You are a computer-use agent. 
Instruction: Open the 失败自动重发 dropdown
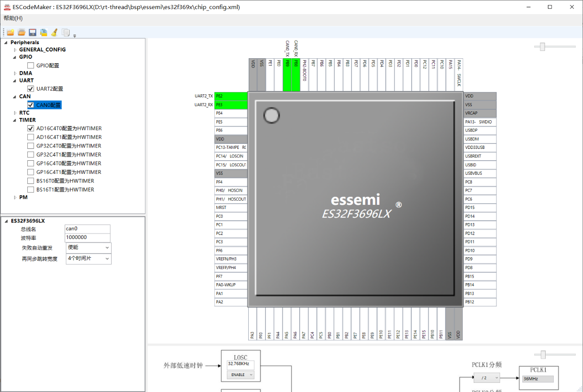(88, 248)
